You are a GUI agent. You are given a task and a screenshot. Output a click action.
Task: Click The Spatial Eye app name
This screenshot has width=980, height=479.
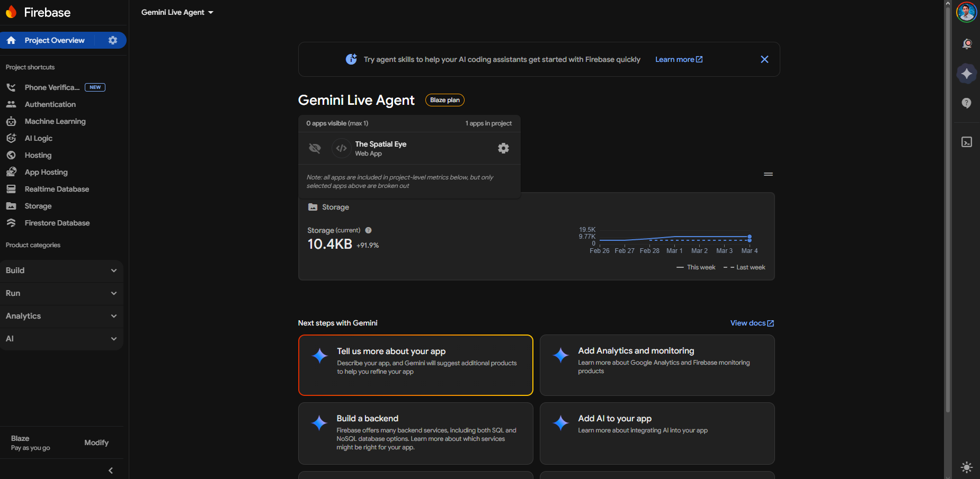tap(381, 144)
